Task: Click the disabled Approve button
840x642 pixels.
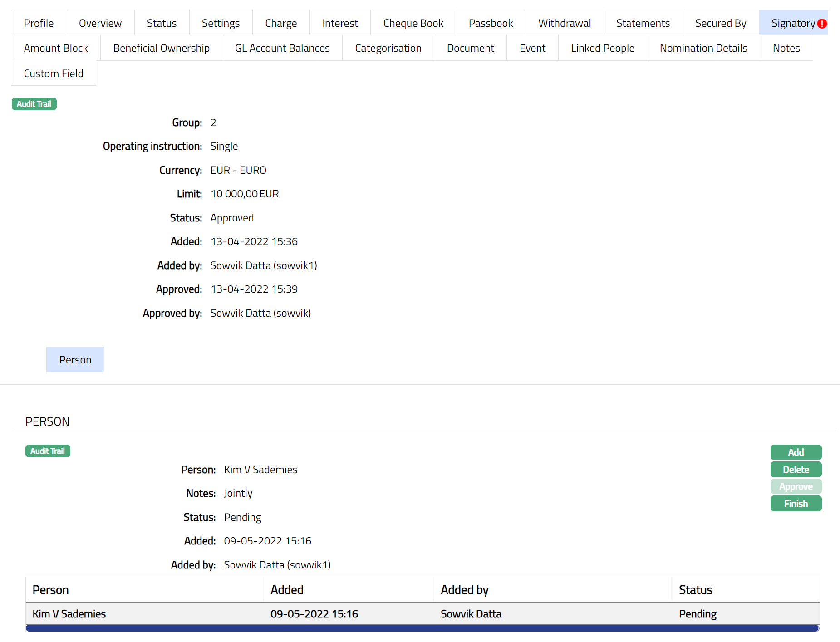Action: point(796,486)
